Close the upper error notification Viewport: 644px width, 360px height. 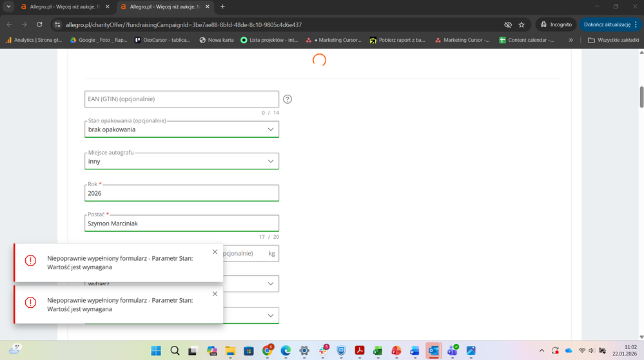point(215,252)
